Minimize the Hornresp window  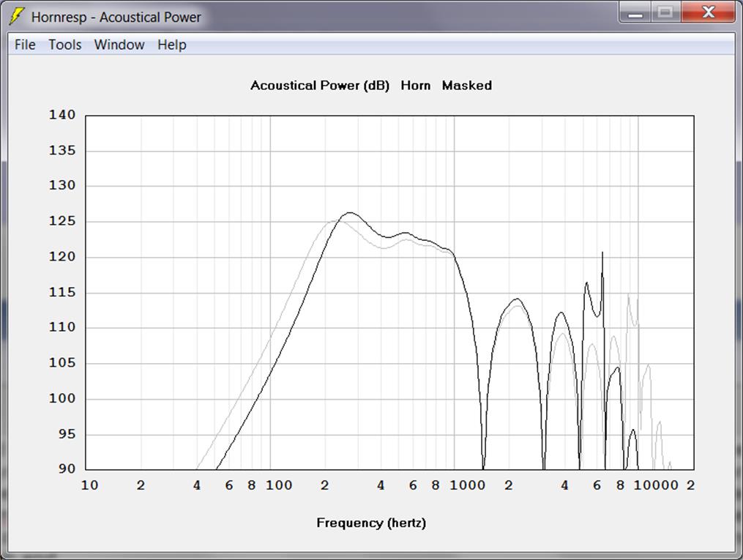point(635,12)
